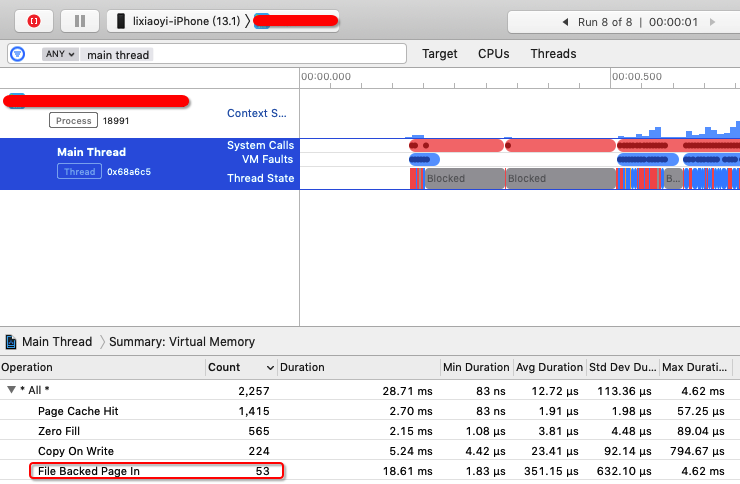
Task: Click the red record button
Action: [34, 20]
